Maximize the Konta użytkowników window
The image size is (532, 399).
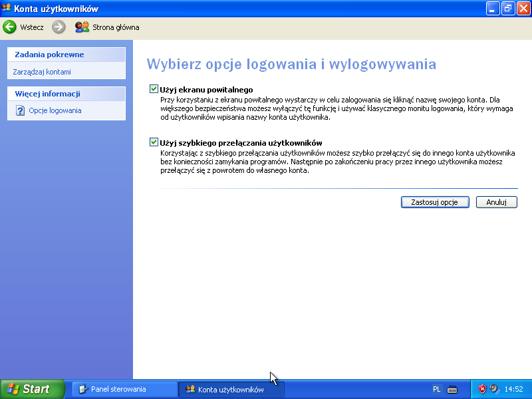pos(507,8)
